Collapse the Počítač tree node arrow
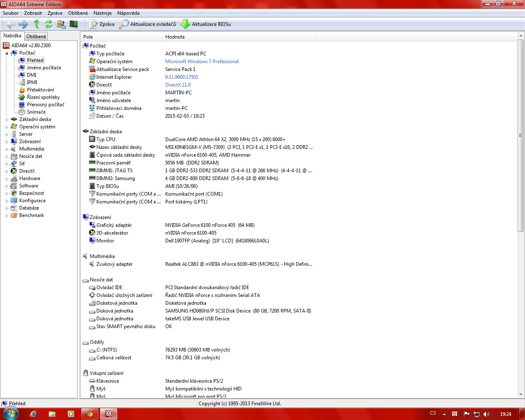Image resolution: width=525 pixels, height=420 pixels. coord(7,53)
